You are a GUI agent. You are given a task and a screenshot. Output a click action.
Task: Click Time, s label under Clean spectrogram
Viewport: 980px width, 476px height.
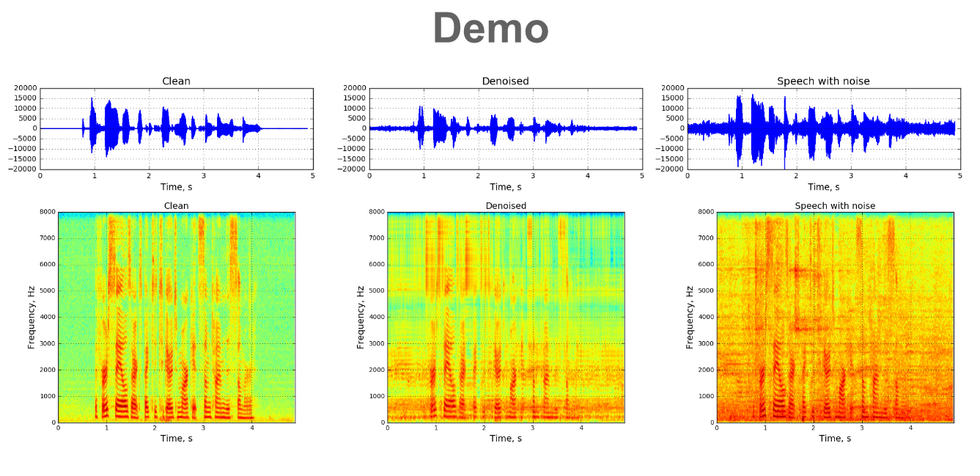176,439
